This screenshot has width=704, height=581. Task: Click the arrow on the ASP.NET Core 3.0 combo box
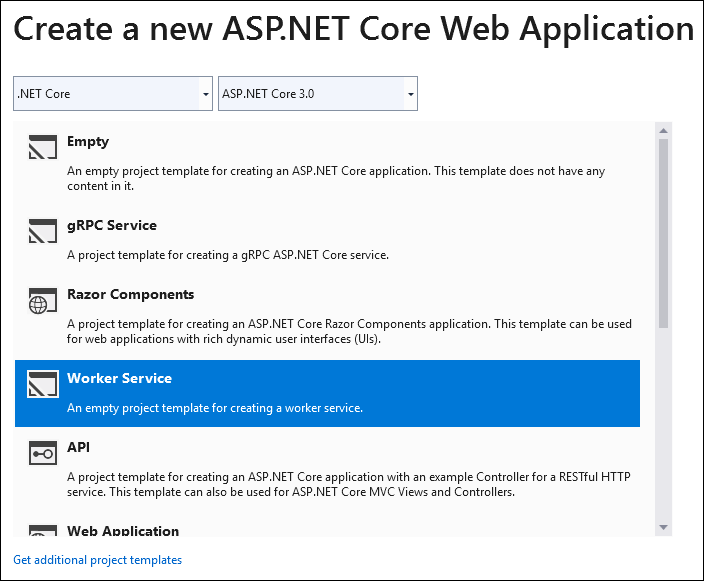410,94
